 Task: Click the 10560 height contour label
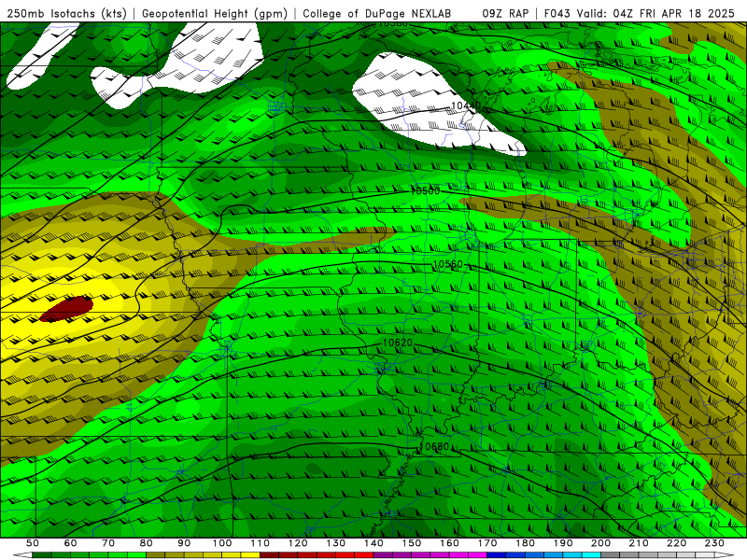coord(447,264)
